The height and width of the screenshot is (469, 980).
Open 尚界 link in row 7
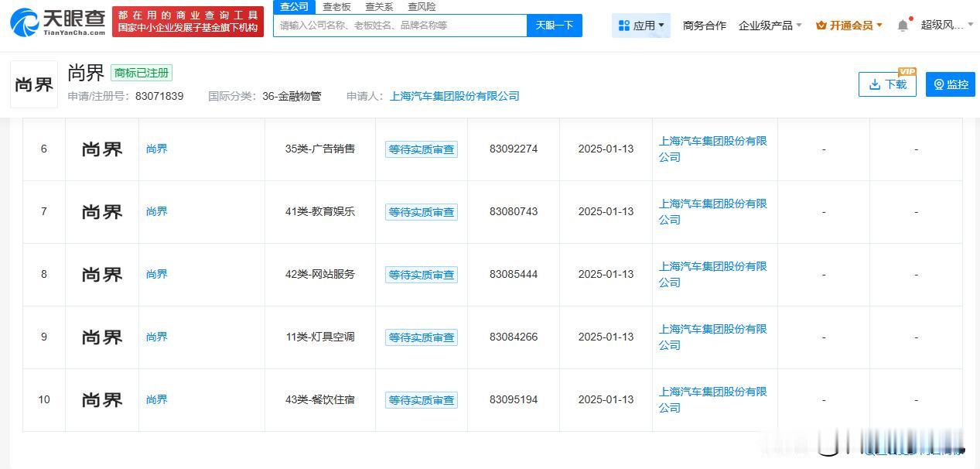pyautogui.click(x=157, y=211)
